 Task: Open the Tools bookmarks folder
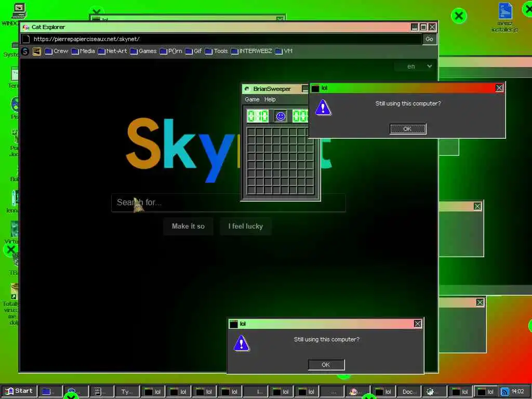pos(217,51)
